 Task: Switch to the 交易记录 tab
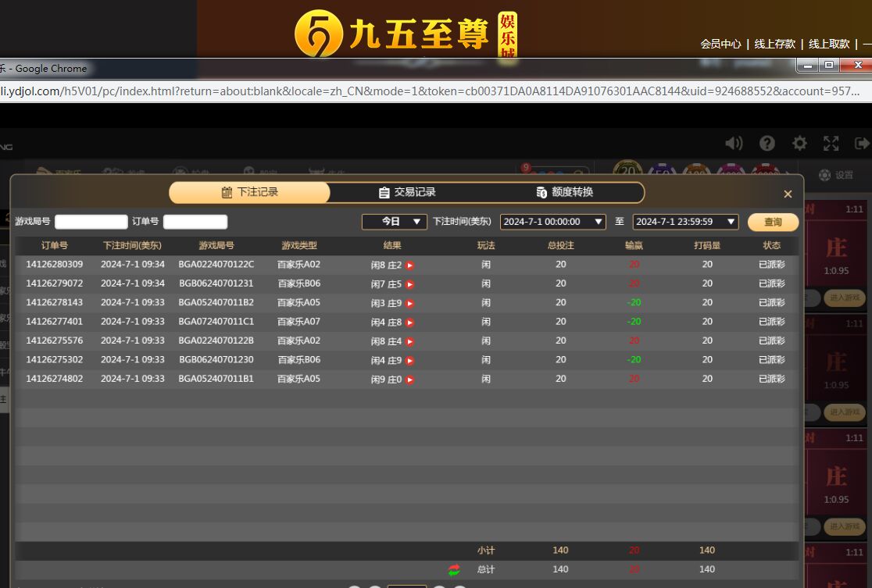click(x=407, y=192)
